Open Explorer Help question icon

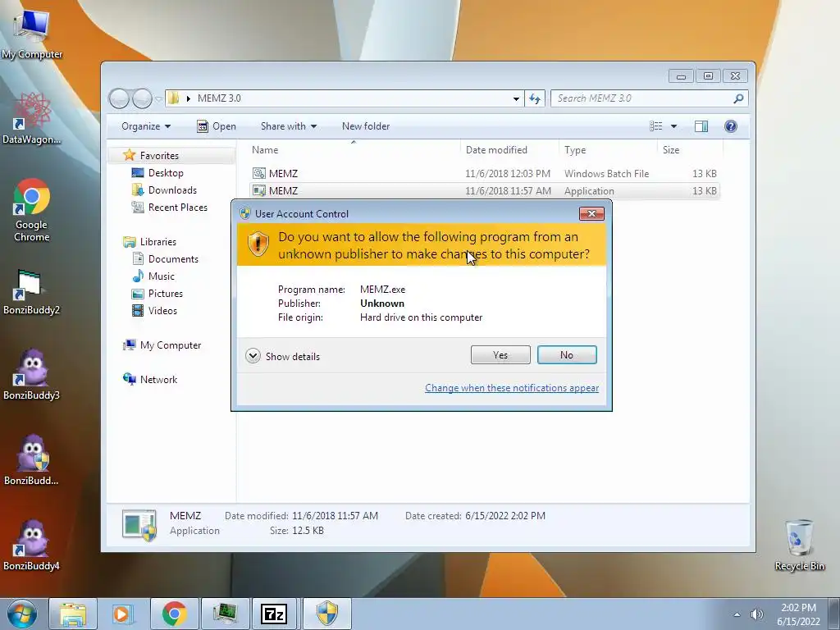pos(731,126)
